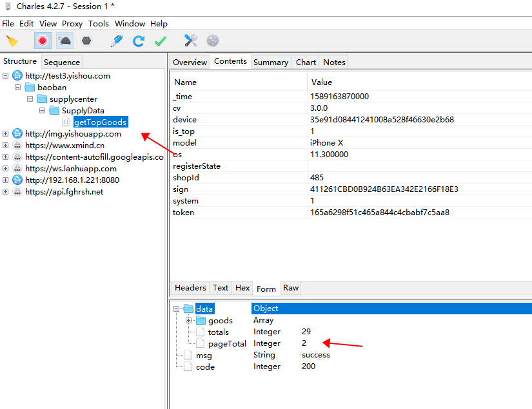Open the Help menu
Viewport: 532px width, 409px height.
point(159,24)
